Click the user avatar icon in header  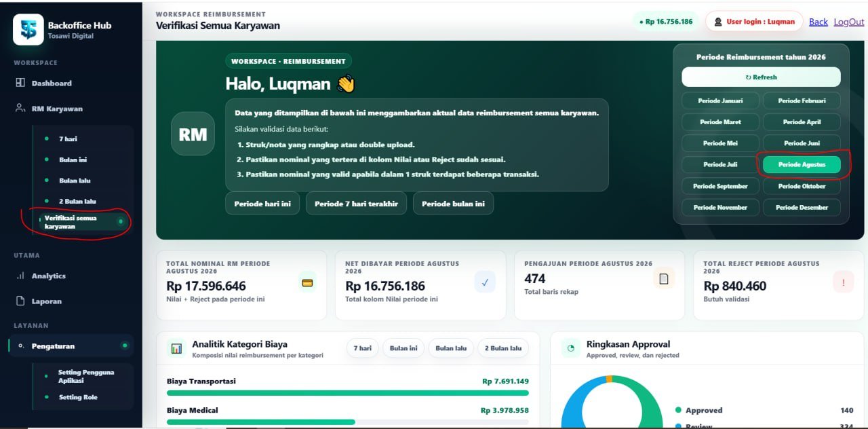tap(718, 22)
